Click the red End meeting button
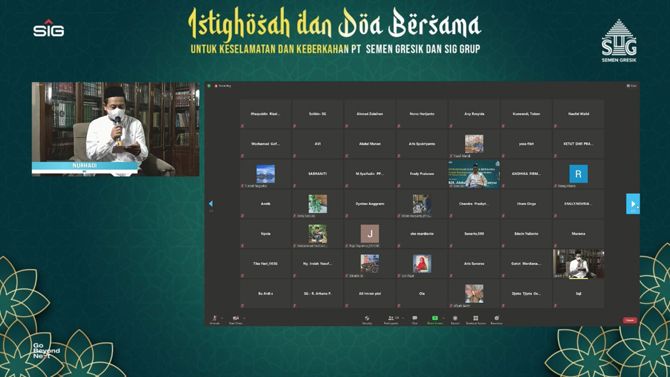This screenshot has width=670, height=377. [x=630, y=320]
